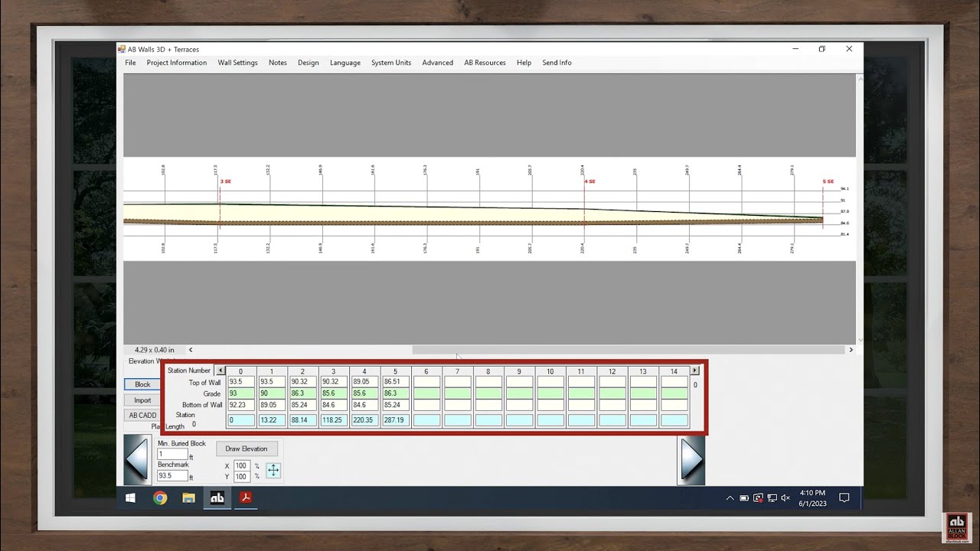Select Top of Wall cell 89.05
Viewport: 980px width, 551px height.
click(x=364, y=382)
